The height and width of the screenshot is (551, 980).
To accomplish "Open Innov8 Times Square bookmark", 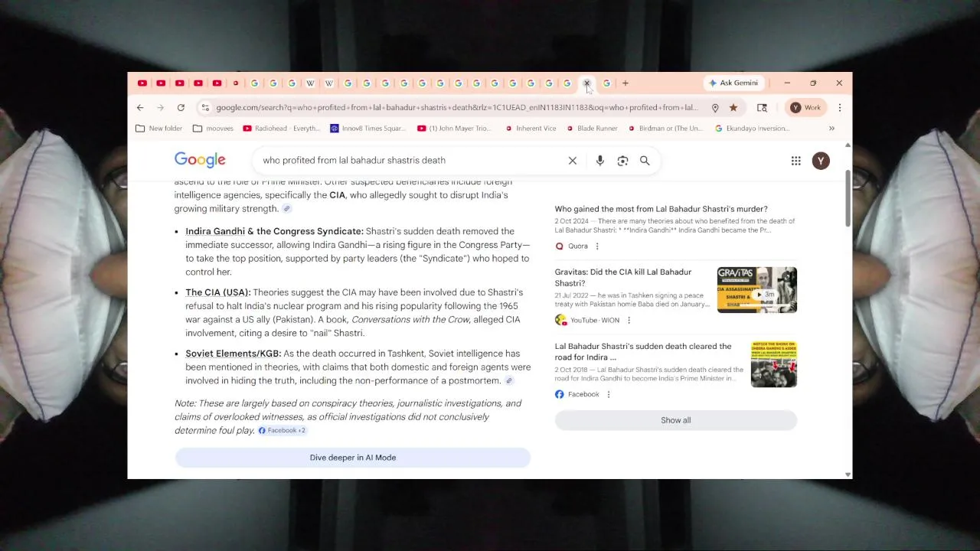I will pyautogui.click(x=368, y=129).
